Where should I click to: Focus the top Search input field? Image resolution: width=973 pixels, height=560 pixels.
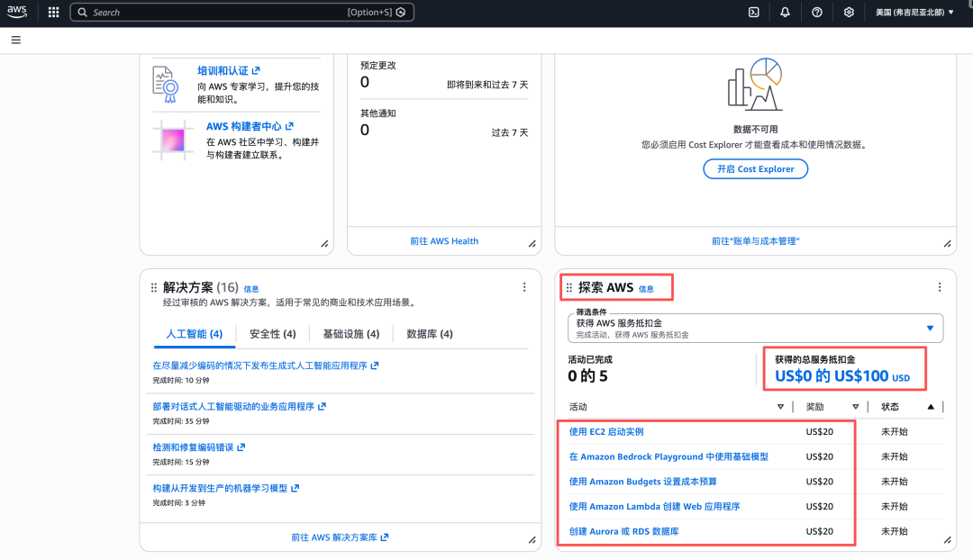[x=242, y=13]
